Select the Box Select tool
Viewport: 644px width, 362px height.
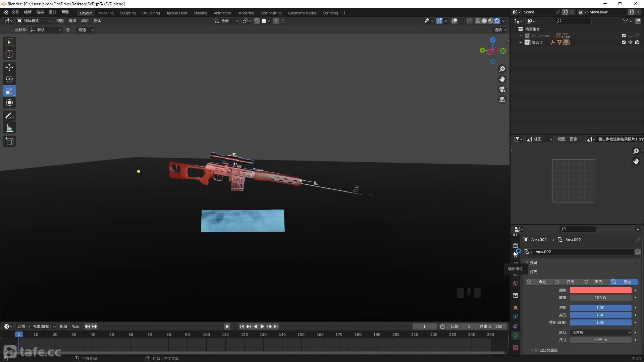pyautogui.click(x=9, y=42)
